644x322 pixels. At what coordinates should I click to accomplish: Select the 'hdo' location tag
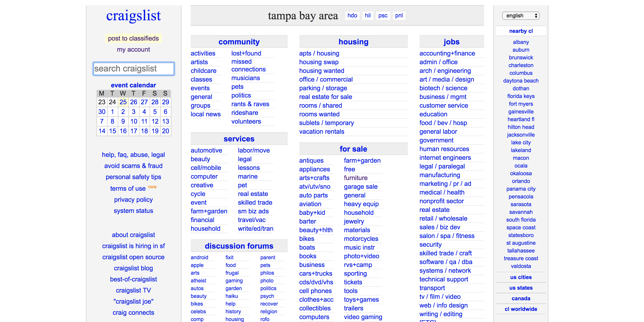tap(353, 16)
